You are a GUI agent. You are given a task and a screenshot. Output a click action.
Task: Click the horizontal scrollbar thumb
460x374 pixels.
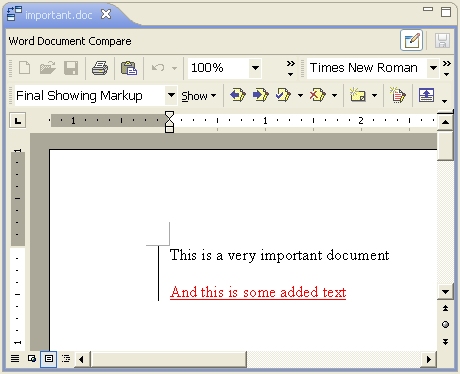coord(169,359)
